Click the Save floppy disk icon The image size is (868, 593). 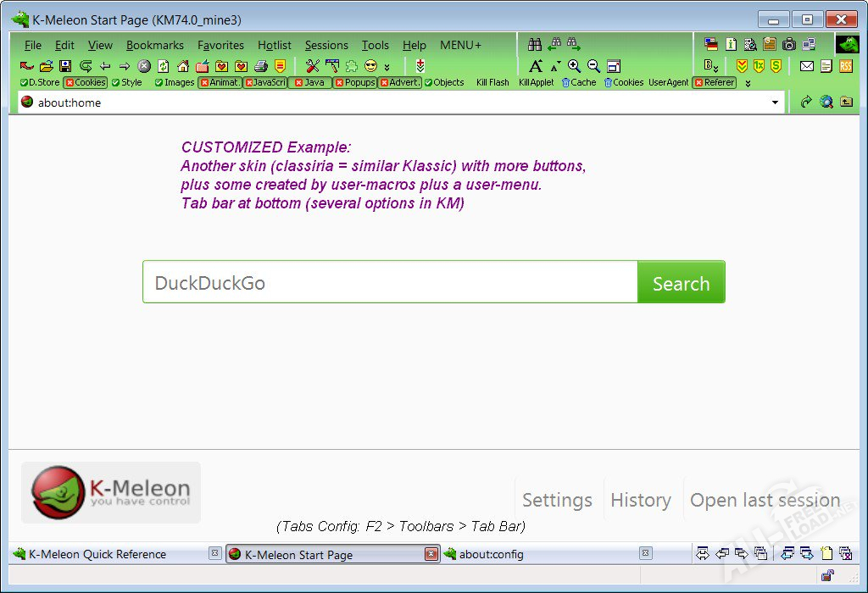[65, 66]
